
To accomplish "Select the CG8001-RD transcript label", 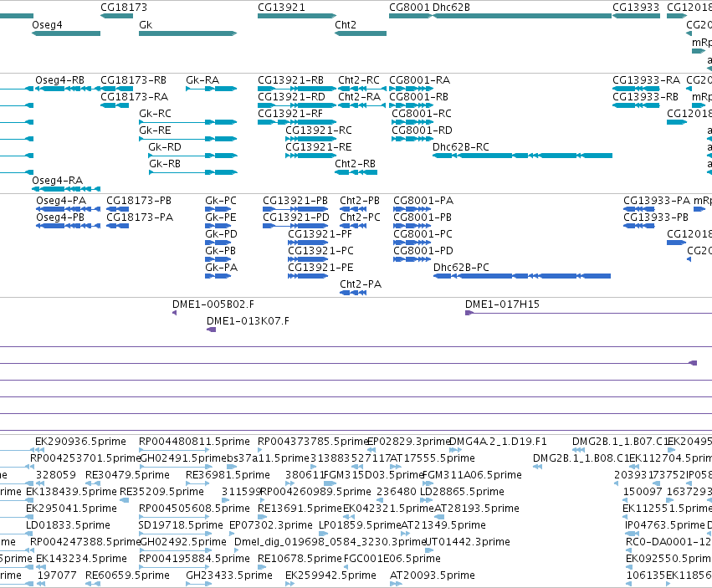I will 422,130.
